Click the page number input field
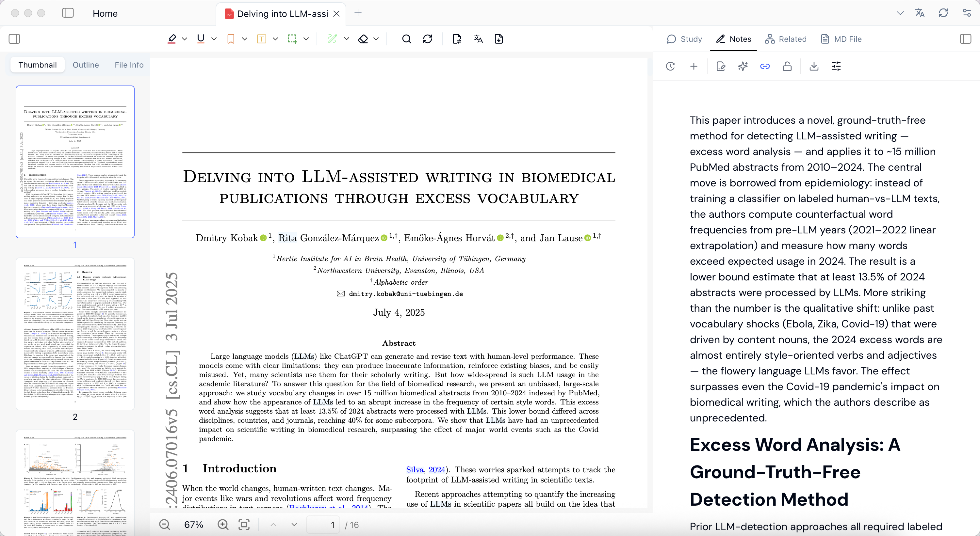Viewport: 980px width, 536px height. 324,525
